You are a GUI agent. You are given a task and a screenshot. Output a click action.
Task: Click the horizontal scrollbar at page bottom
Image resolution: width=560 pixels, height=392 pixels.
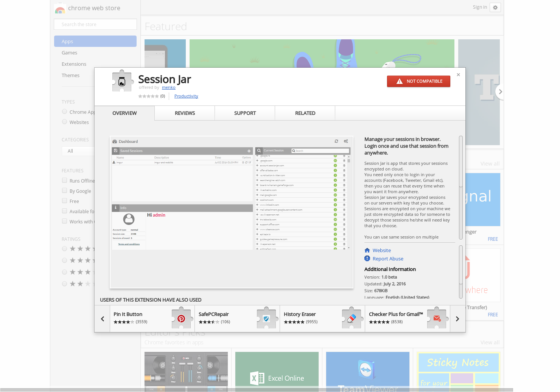pos(257,390)
